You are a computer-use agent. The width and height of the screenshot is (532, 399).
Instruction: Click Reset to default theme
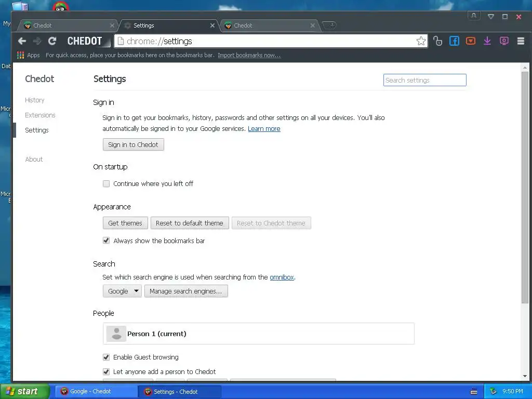tap(190, 223)
